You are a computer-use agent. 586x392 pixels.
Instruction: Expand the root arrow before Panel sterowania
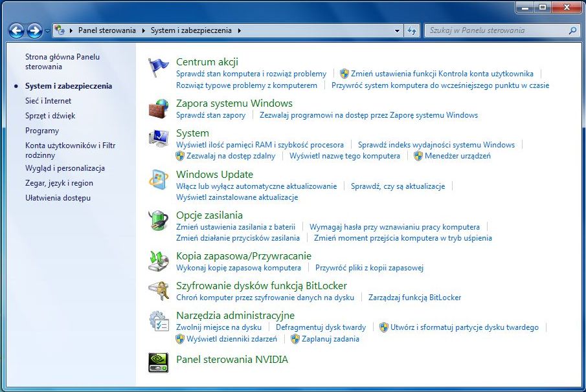71,30
